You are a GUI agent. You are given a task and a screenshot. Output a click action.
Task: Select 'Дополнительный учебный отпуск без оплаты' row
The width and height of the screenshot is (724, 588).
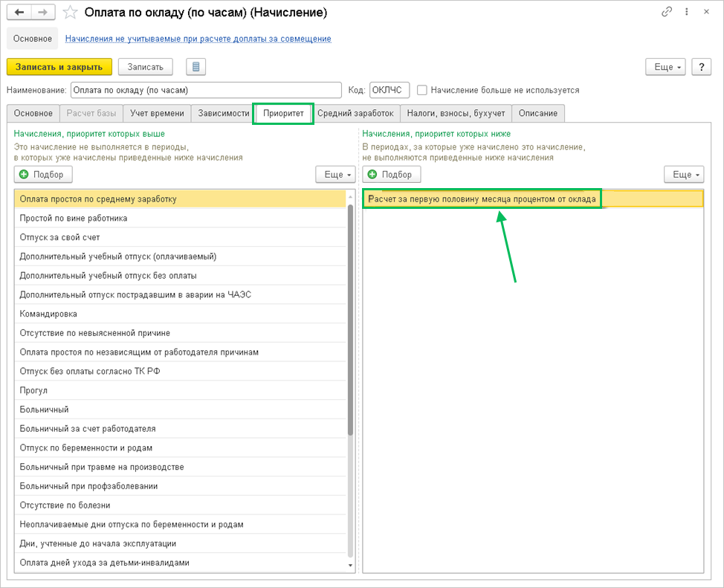coord(181,276)
